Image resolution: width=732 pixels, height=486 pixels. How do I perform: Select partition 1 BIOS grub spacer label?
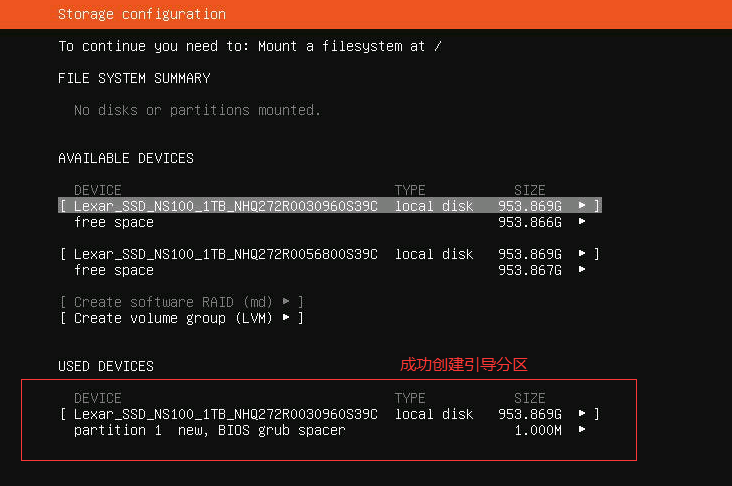209,430
